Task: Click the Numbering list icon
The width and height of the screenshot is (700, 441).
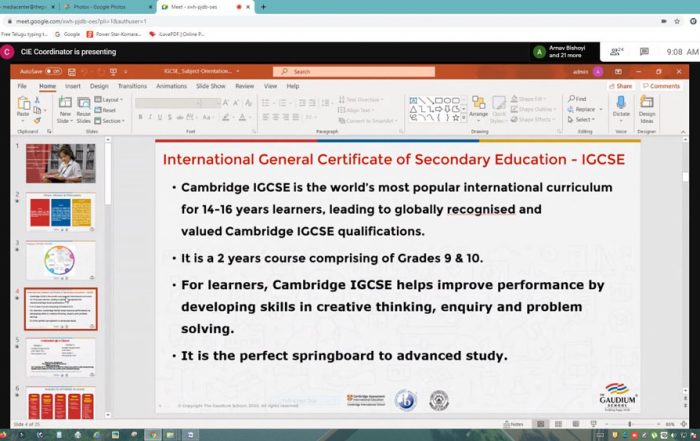Action: tap(283, 103)
